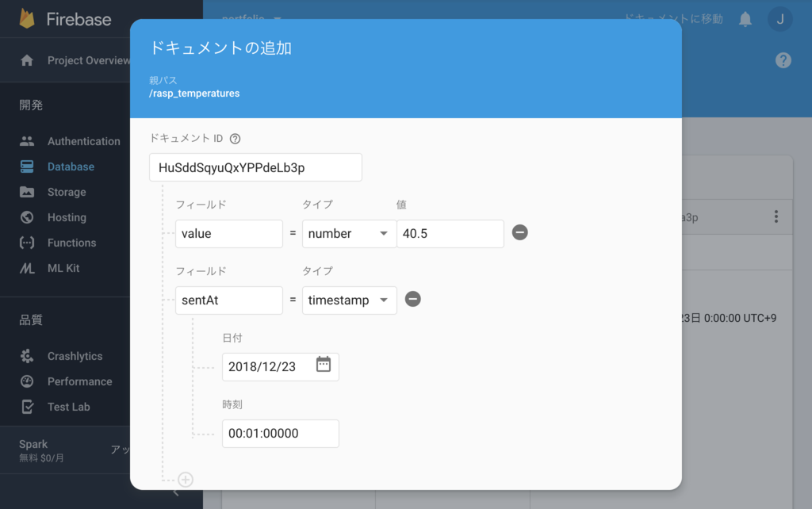The height and width of the screenshot is (509, 812).
Task: Go to Authentication section
Action: pyautogui.click(x=84, y=141)
